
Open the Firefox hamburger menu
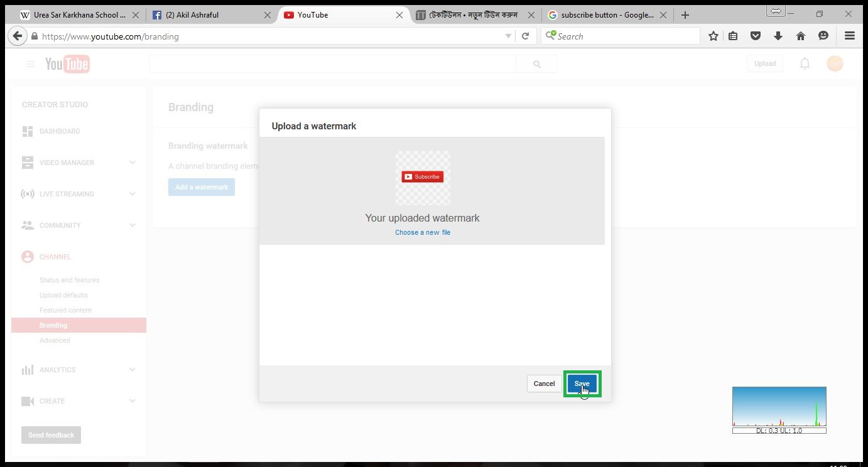[850, 36]
